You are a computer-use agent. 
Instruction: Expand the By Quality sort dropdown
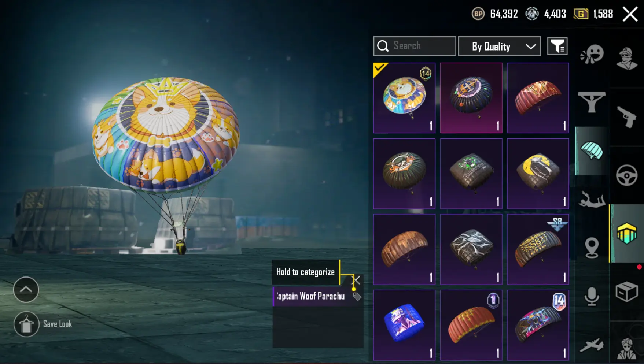click(500, 46)
